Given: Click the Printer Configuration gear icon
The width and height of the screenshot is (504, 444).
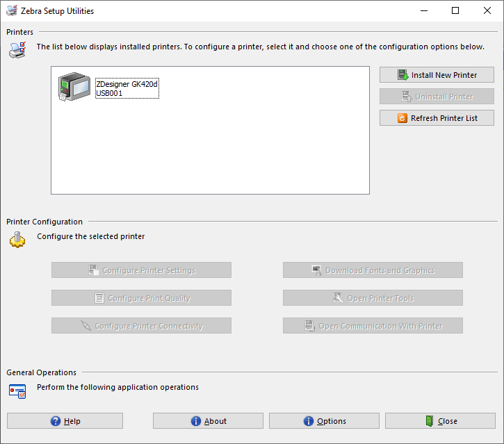Looking at the screenshot, I should tap(17, 240).
